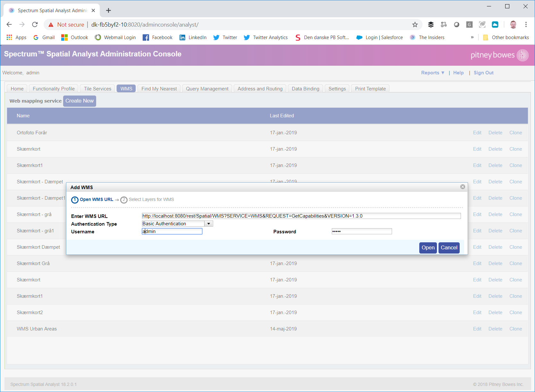
Task: Open the Den danske PB Soft bookmark
Action: (x=322, y=38)
